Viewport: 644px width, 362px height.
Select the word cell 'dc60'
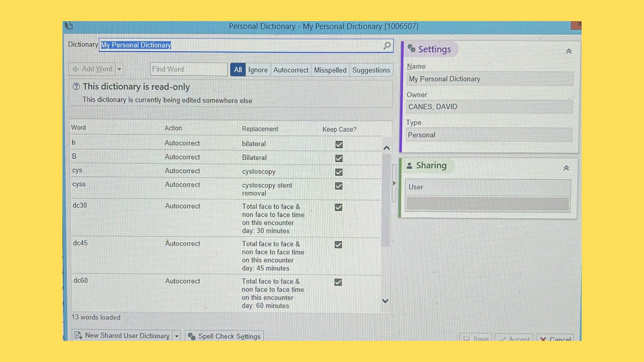point(80,280)
